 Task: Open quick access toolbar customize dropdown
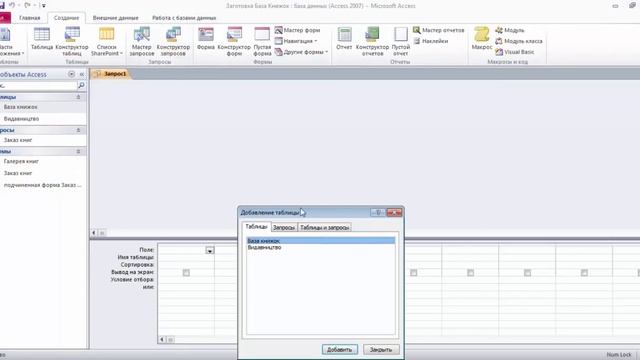[43, 6]
